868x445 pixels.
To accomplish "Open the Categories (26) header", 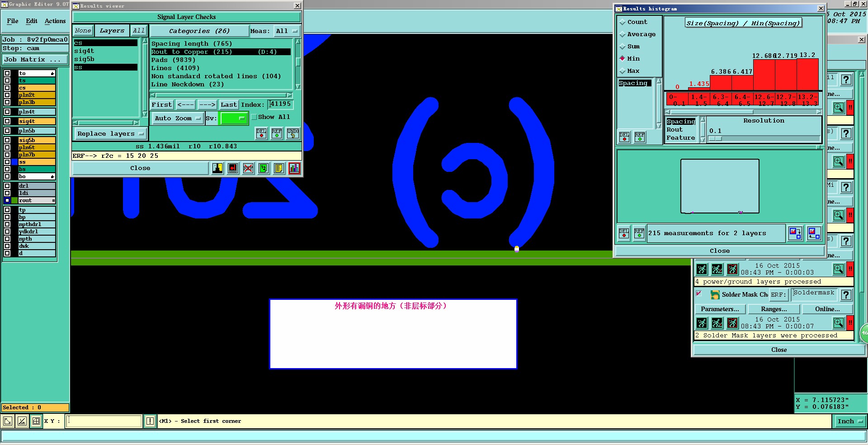I will 199,31.
